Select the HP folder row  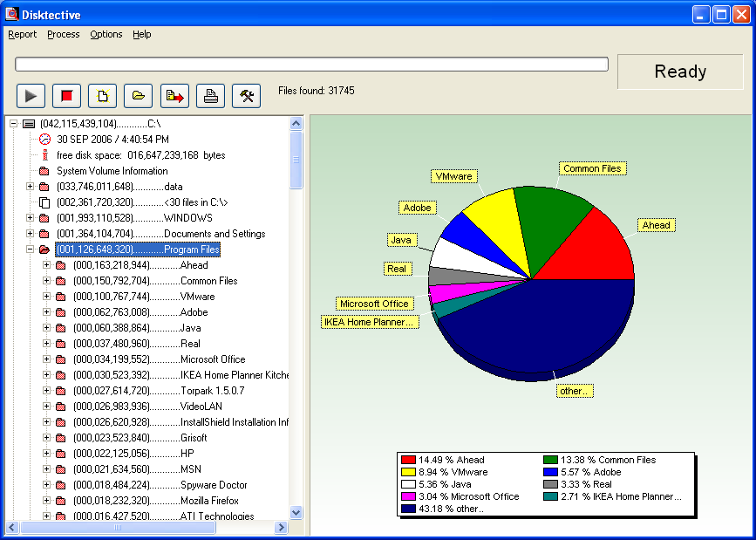pos(133,454)
